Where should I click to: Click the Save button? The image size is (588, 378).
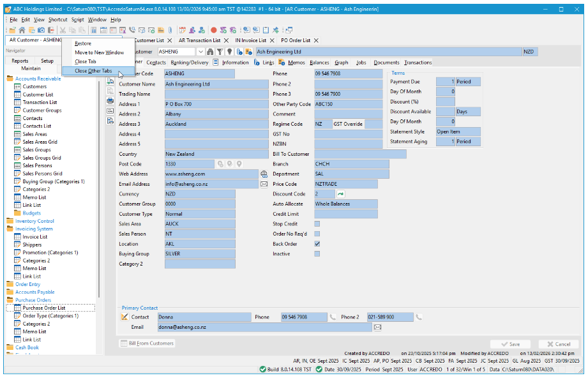coord(510,344)
